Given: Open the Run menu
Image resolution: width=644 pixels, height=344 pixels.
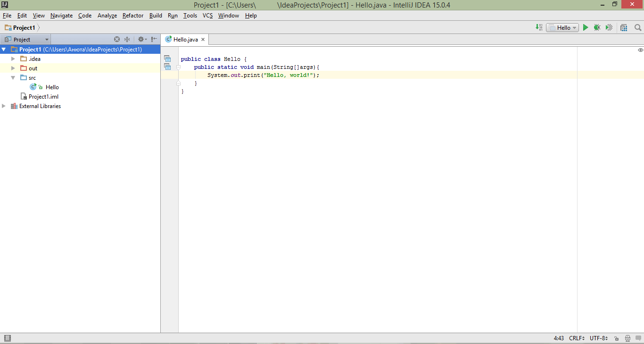Looking at the screenshot, I should pos(173,16).
